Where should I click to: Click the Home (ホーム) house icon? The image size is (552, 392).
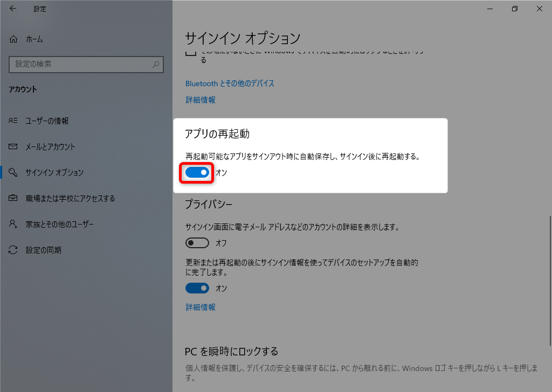coord(14,39)
